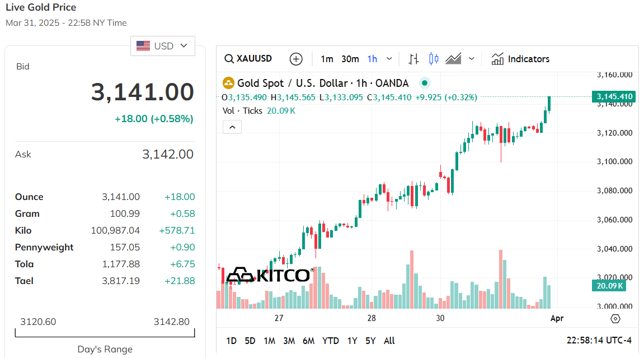The width and height of the screenshot is (644, 358).
Task: Expand the chart style dropdown arrow
Action: (x=471, y=59)
